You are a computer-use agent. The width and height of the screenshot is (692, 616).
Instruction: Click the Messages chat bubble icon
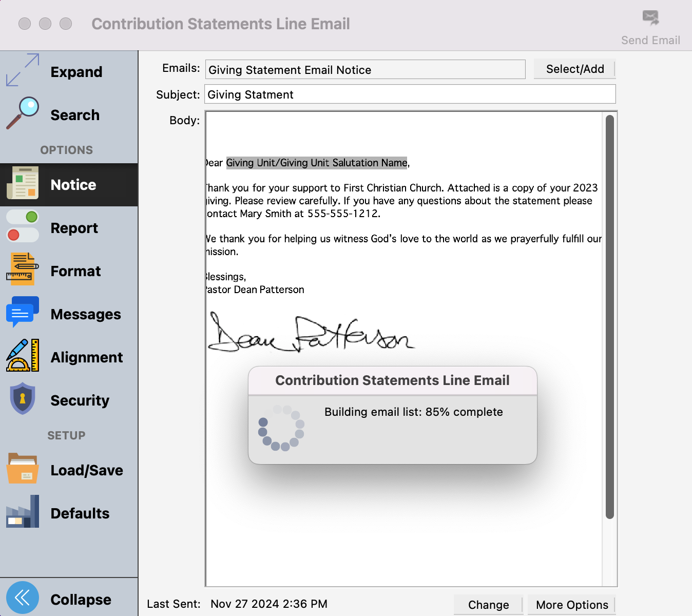(x=23, y=313)
